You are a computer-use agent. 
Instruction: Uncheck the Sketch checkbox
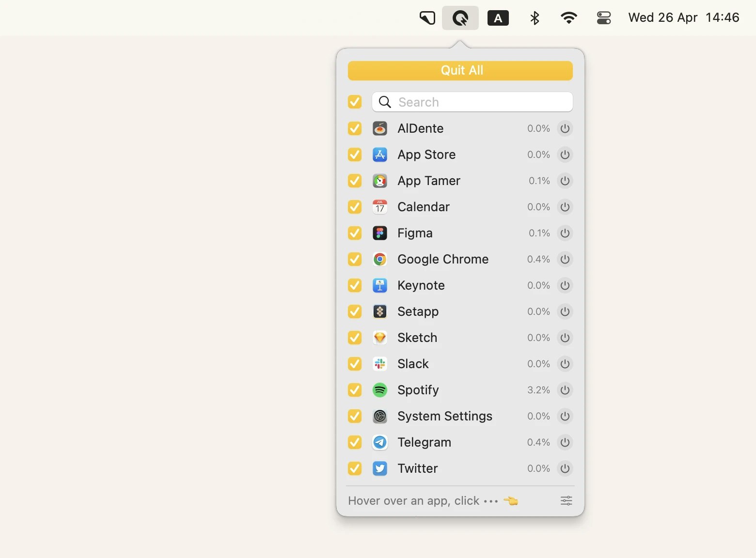click(x=355, y=338)
